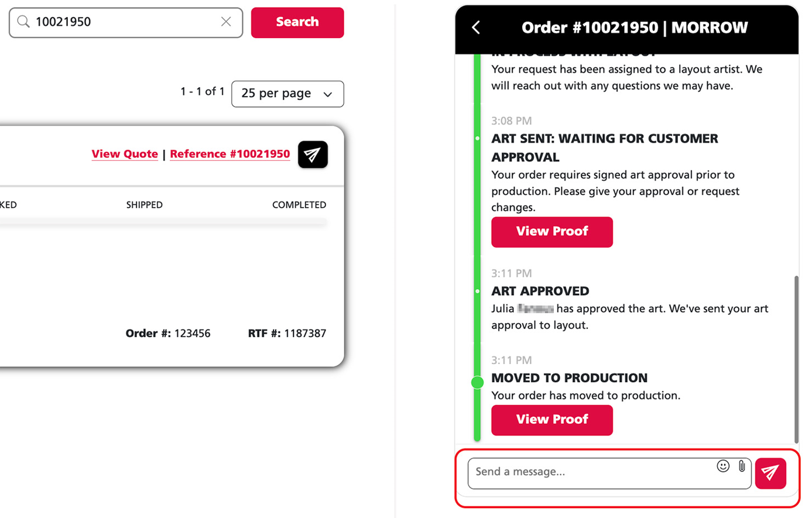Open order chat via black paper plane icon
The width and height of the screenshot is (812, 518).
coord(313,155)
